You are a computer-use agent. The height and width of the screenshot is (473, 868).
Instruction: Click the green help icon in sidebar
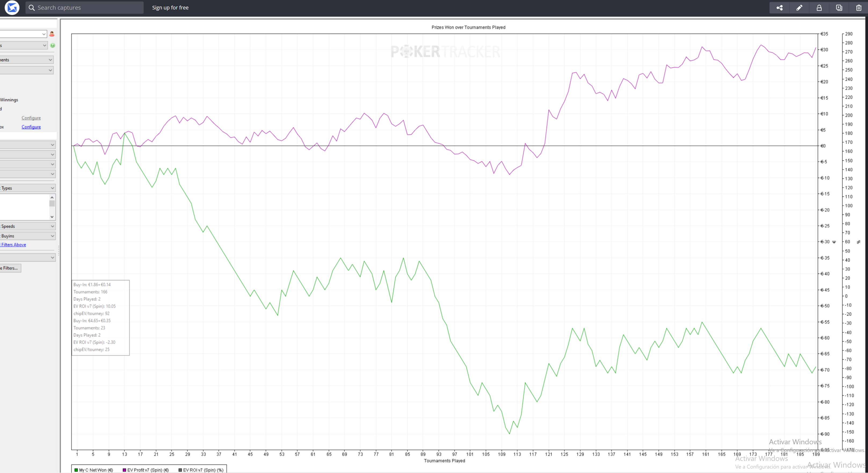53,45
